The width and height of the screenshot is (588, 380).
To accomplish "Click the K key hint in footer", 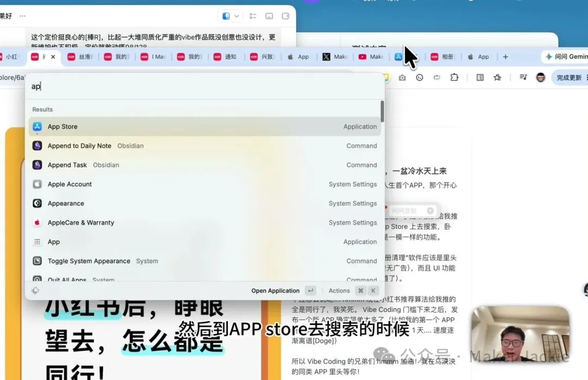I will point(373,291).
